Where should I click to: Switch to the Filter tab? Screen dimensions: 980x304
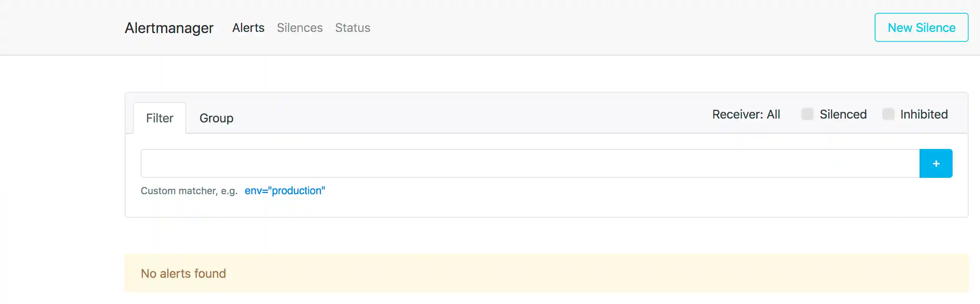pos(159,118)
